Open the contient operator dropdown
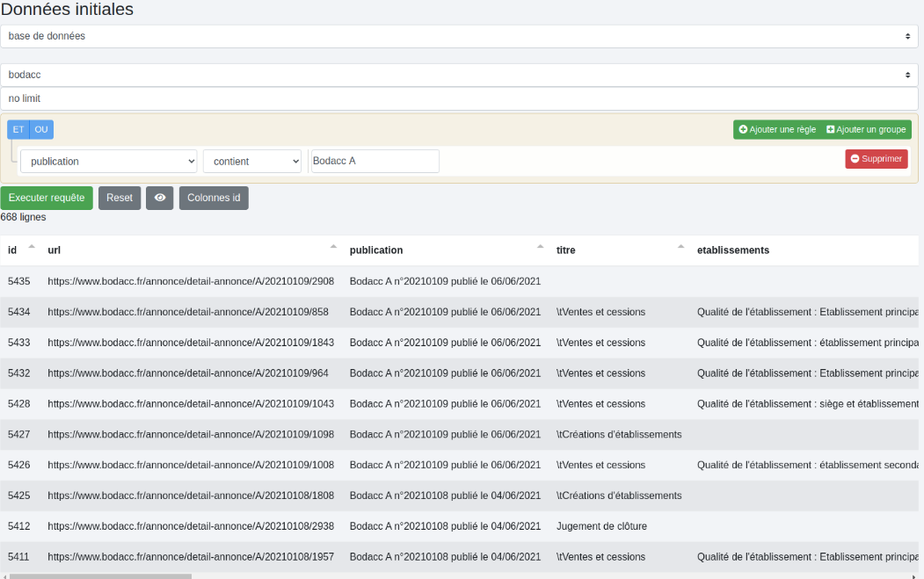 [x=251, y=162]
